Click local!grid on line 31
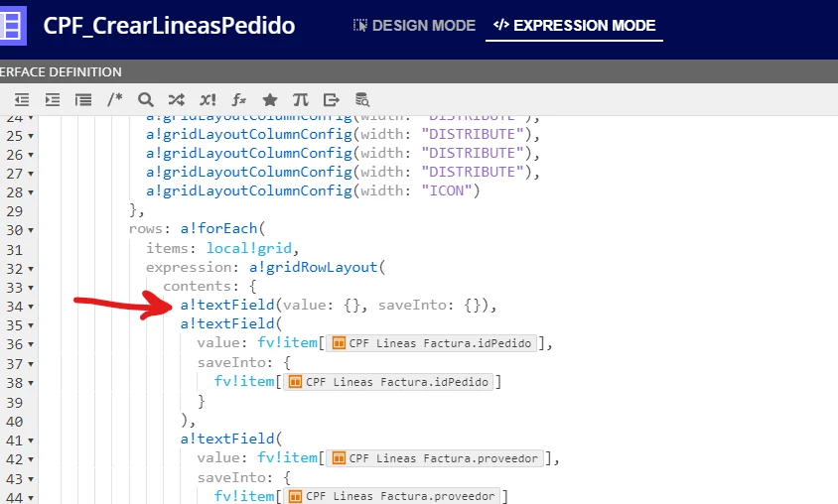The width and height of the screenshot is (838, 504). [249, 248]
